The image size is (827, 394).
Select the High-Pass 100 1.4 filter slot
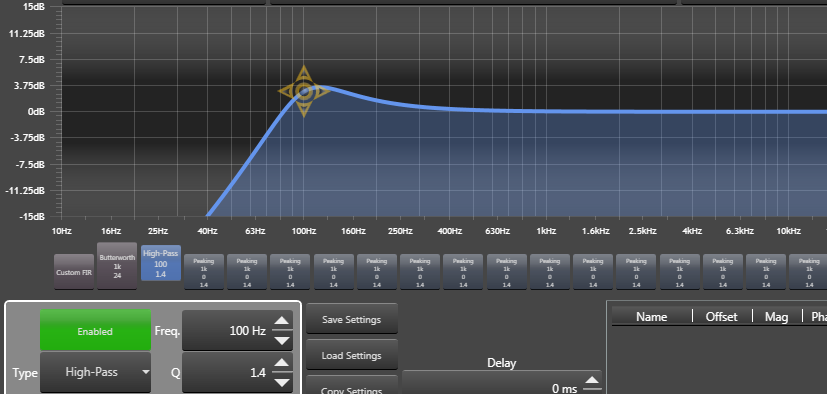161,263
